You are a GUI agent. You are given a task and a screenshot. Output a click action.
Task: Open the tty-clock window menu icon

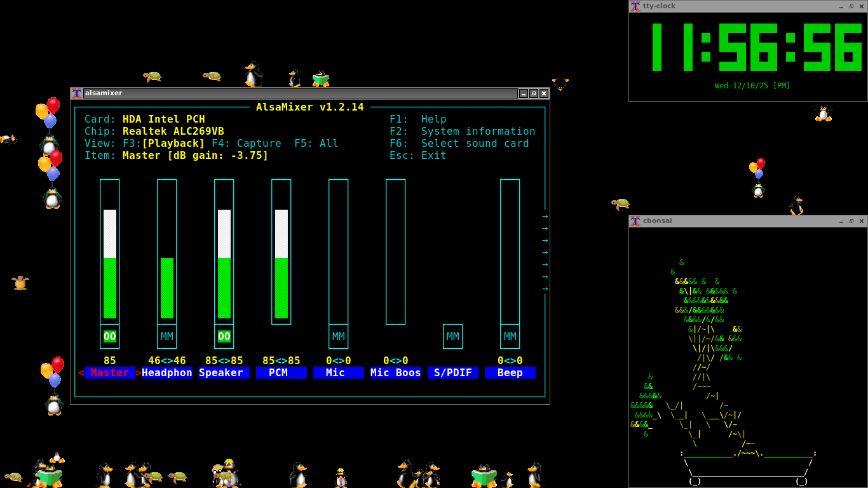[x=635, y=6]
